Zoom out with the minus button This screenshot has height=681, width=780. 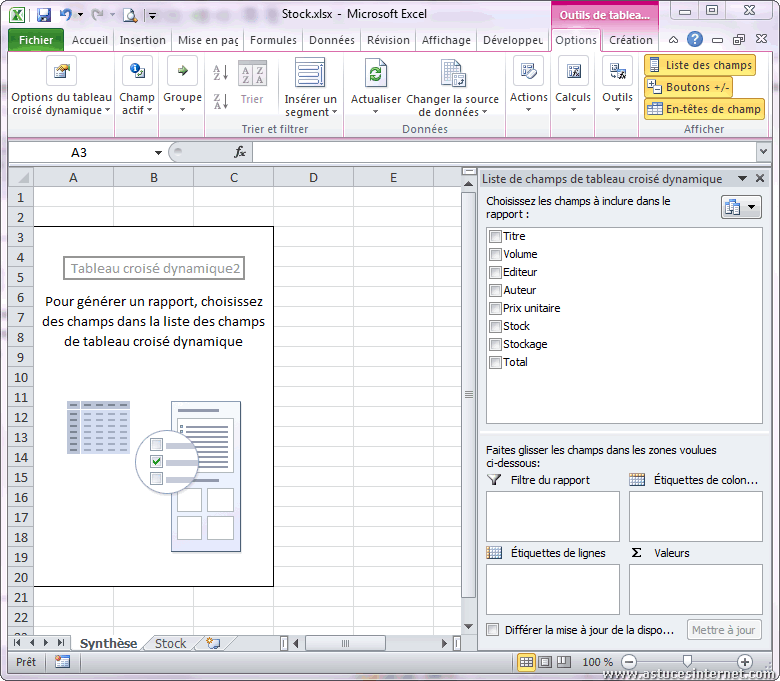(x=629, y=662)
